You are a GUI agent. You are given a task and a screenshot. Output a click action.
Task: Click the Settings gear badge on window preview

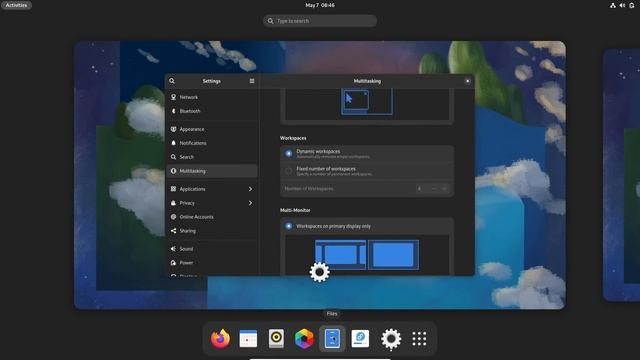click(x=320, y=272)
